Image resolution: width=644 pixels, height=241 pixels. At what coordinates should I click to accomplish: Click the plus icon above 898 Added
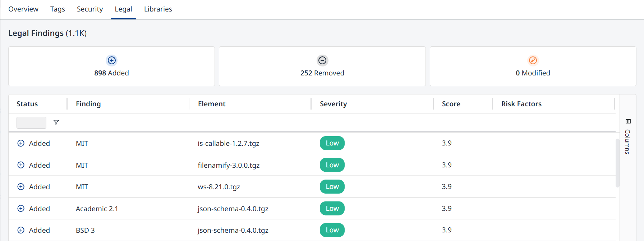[x=112, y=60]
